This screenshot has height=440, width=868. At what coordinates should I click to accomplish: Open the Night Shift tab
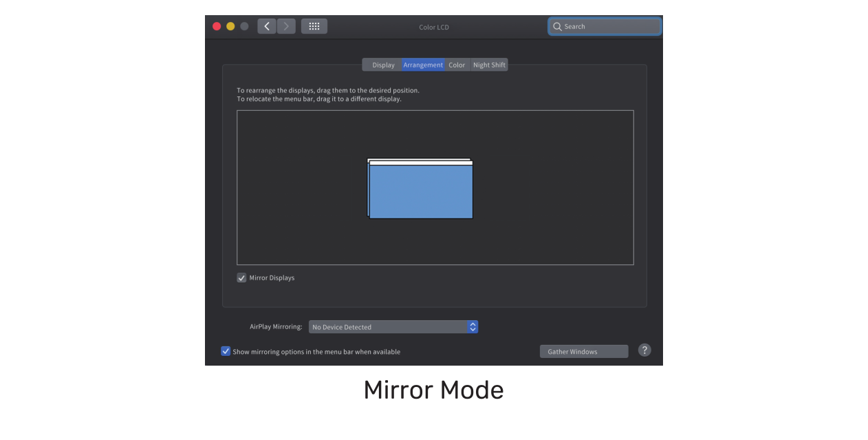(x=489, y=65)
